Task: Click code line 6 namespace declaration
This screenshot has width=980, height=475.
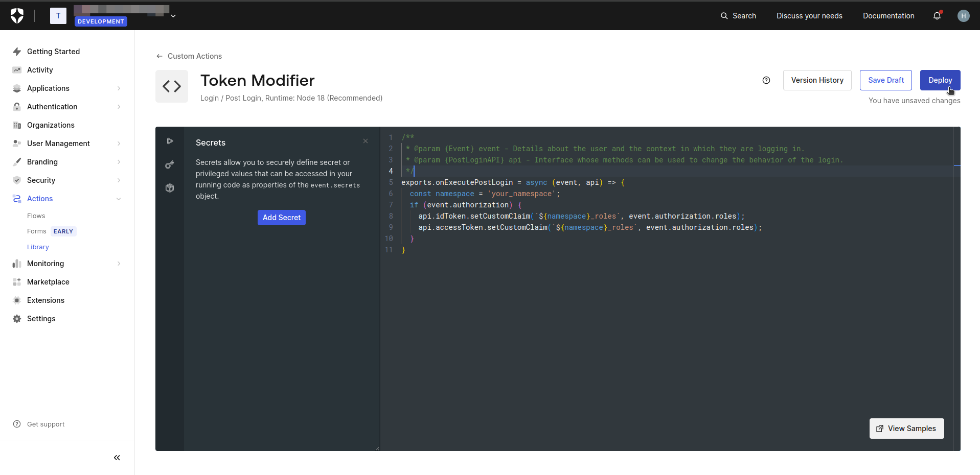Action: (x=485, y=194)
